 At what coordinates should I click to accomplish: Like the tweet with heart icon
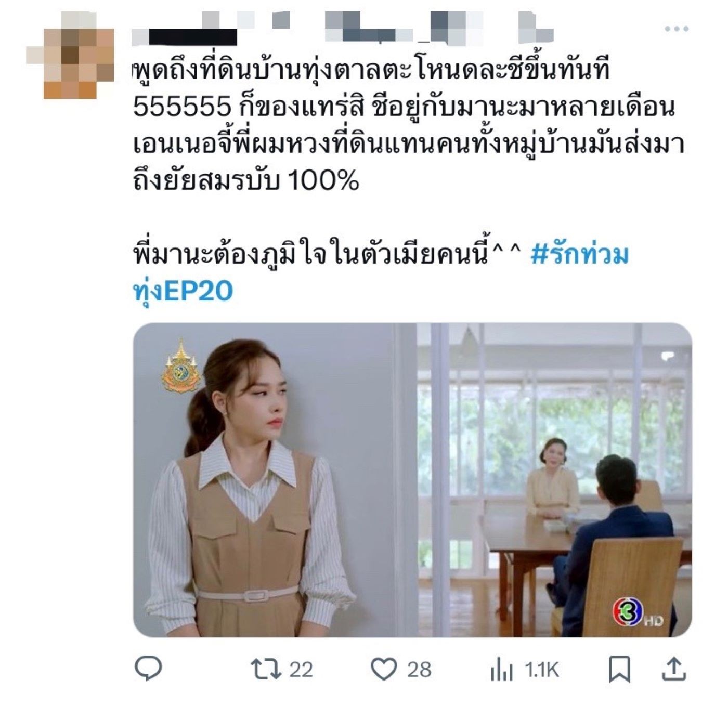point(384,669)
